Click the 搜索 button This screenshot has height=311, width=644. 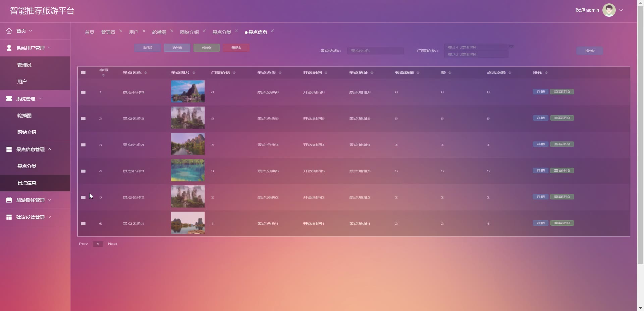pyautogui.click(x=590, y=51)
